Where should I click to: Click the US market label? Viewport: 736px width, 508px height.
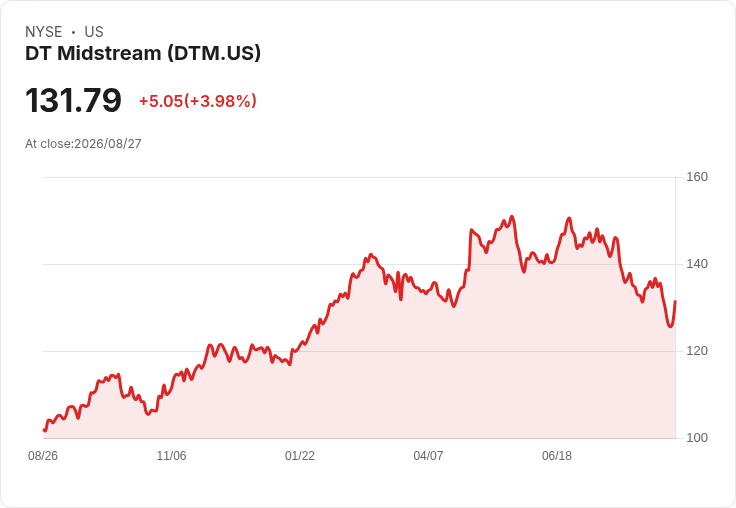(94, 32)
